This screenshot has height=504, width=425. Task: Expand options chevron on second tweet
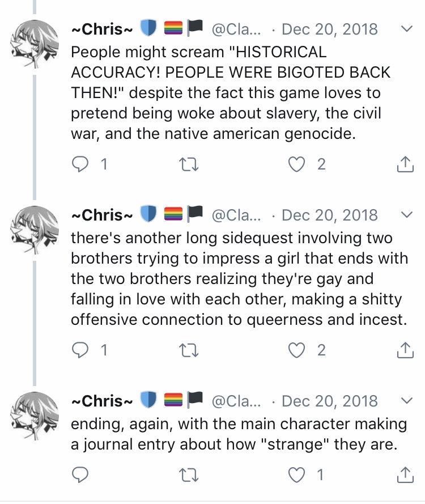point(407,215)
